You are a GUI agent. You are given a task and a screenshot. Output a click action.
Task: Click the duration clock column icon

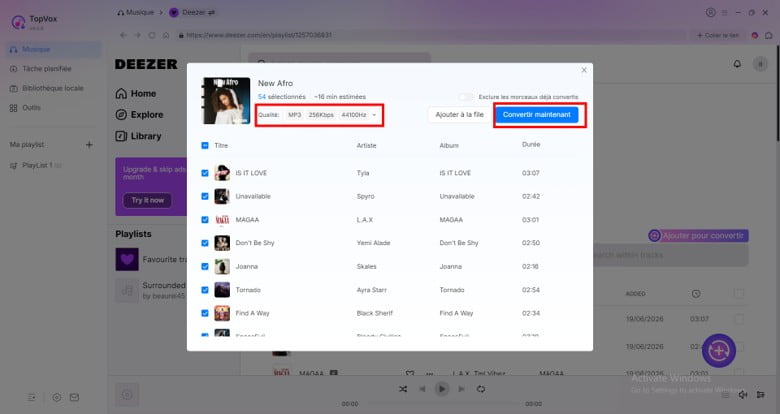click(696, 294)
